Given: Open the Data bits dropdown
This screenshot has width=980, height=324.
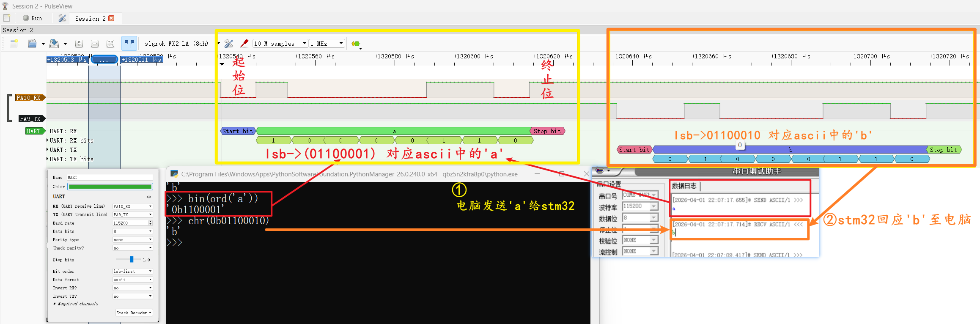Looking at the screenshot, I should click(x=132, y=231).
